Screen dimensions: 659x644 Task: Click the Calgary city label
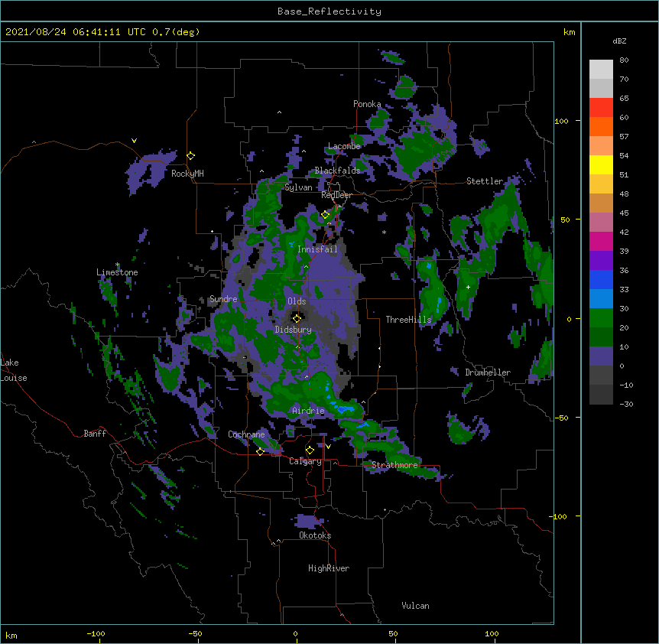[305, 461]
